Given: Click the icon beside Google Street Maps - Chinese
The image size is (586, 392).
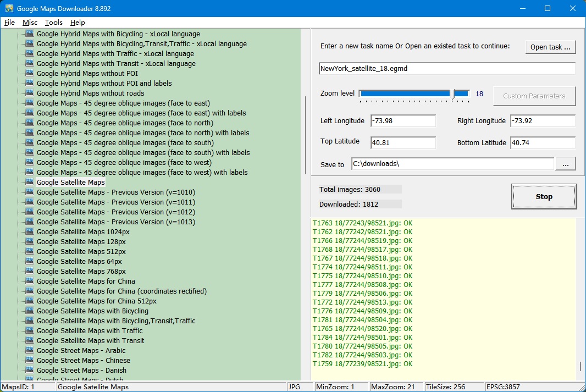Looking at the screenshot, I should tap(30, 360).
